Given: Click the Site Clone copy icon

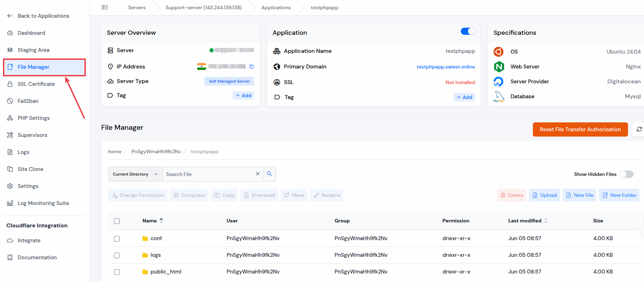Looking at the screenshot, I should (10, 169).
